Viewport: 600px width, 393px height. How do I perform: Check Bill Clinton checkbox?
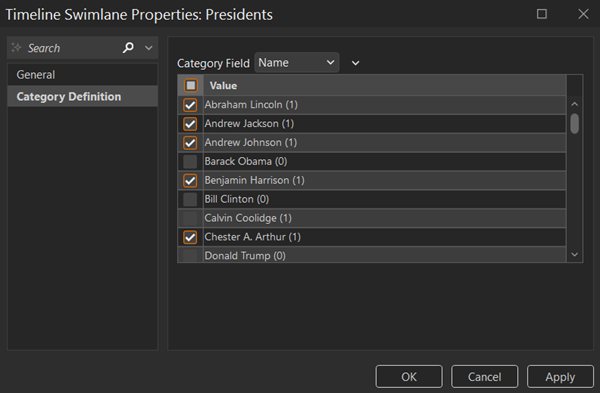[x=190, y=199]
